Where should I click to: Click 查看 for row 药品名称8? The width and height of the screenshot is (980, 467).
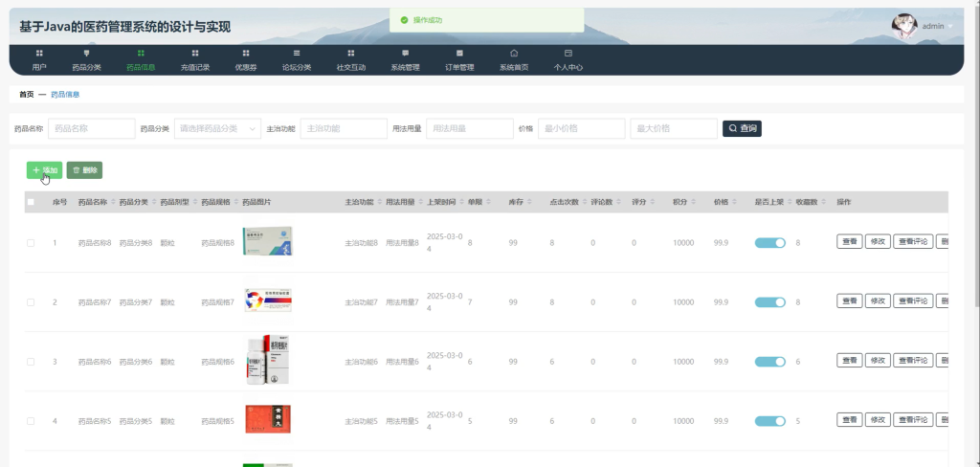point(850,241)
